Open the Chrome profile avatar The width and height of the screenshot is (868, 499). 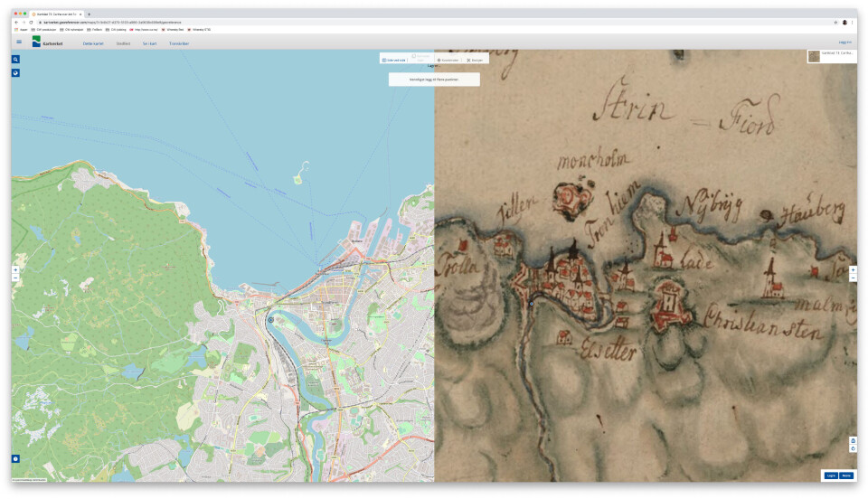click(844, 22)
